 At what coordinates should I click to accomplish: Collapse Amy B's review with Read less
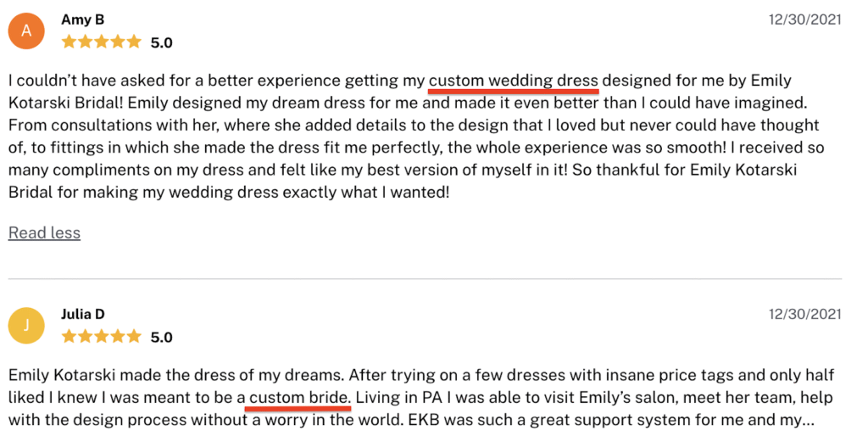[44, 233]
